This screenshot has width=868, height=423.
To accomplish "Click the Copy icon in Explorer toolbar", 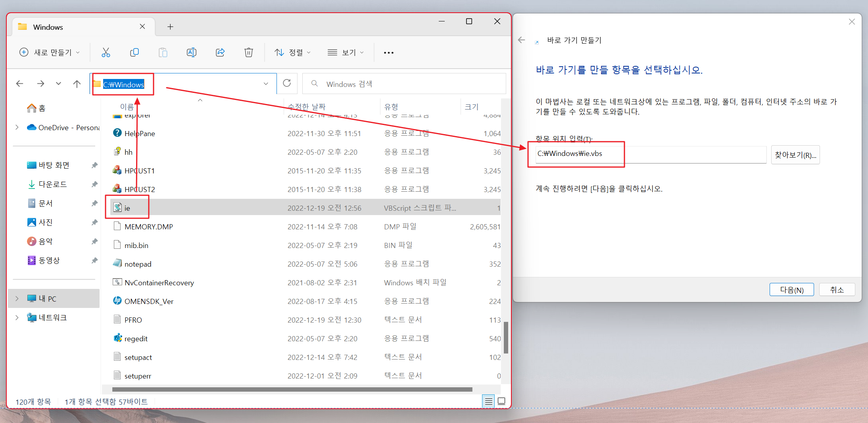I will [134, 52].
